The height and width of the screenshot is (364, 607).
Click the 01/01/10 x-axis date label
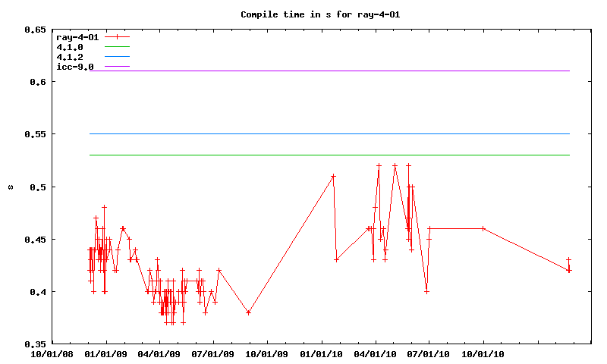321,353
